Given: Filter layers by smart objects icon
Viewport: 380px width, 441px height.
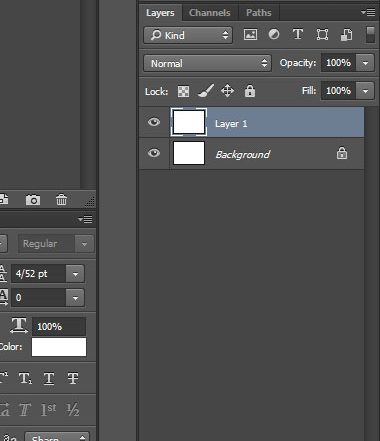Looking at the screenshot, I should pos(346,35).
